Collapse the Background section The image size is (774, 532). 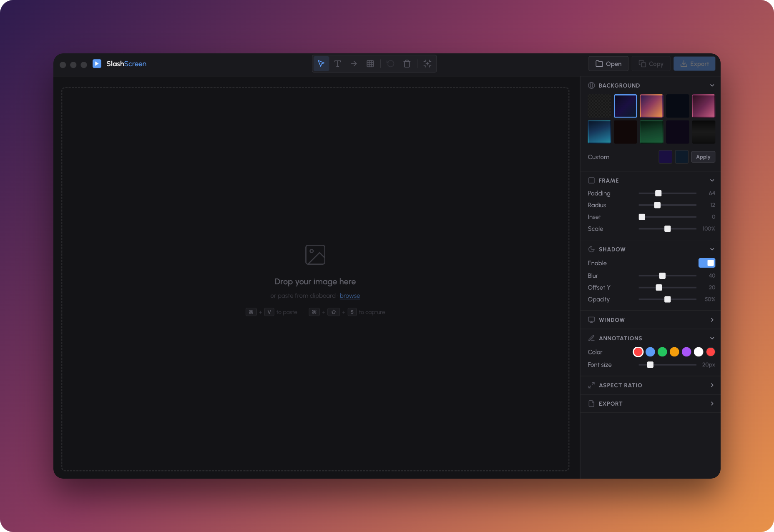pos(712,85)
